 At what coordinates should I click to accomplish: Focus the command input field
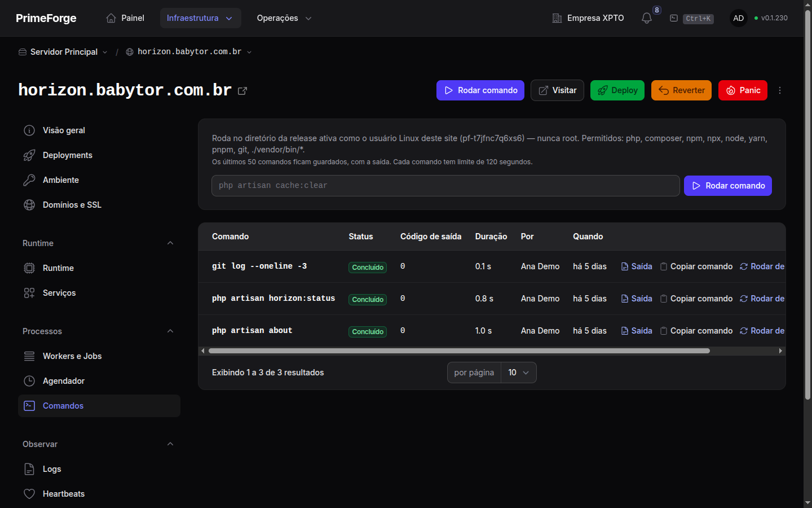(x=445, y=186)
